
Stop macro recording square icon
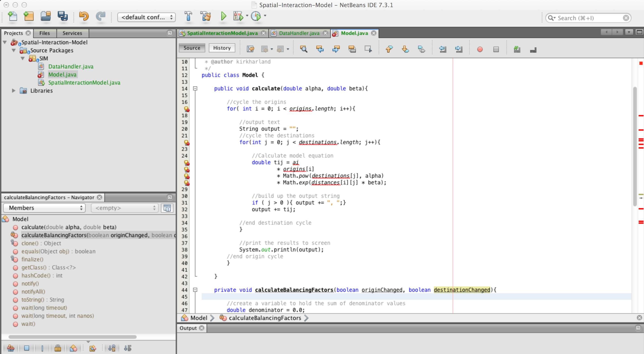click(x=496, y=49)
